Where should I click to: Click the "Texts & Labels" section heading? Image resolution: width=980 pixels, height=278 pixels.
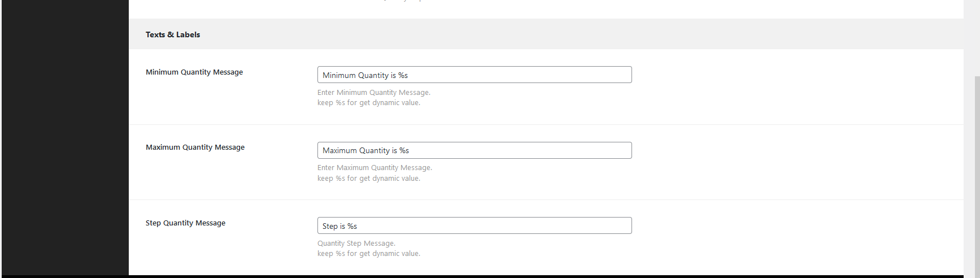point(173,34)
